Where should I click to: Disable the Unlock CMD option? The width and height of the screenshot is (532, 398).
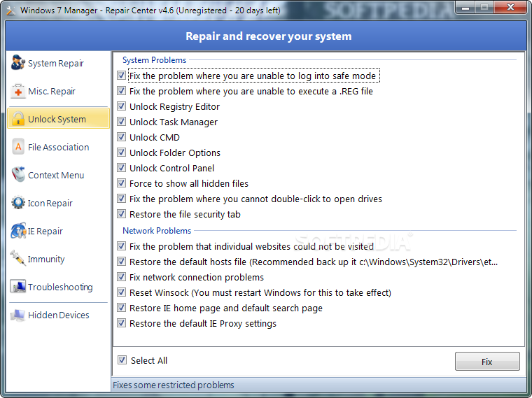[x=121, y=136]
